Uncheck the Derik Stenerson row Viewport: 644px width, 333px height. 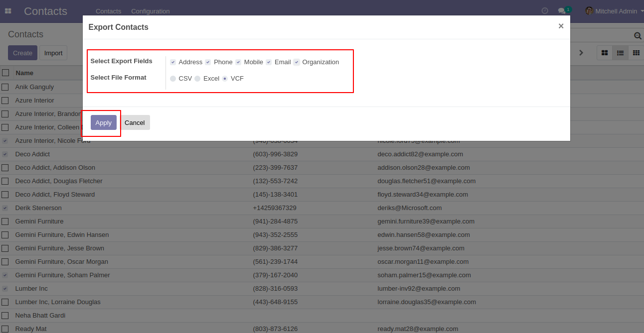pyautogui.click(x=5, y=208)
